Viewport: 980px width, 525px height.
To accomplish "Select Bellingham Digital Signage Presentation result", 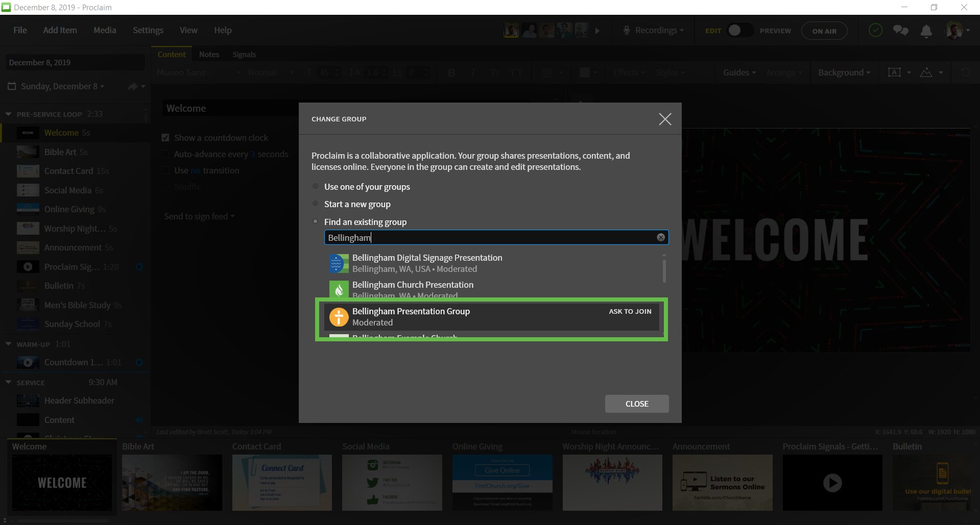I will point(493,263).
